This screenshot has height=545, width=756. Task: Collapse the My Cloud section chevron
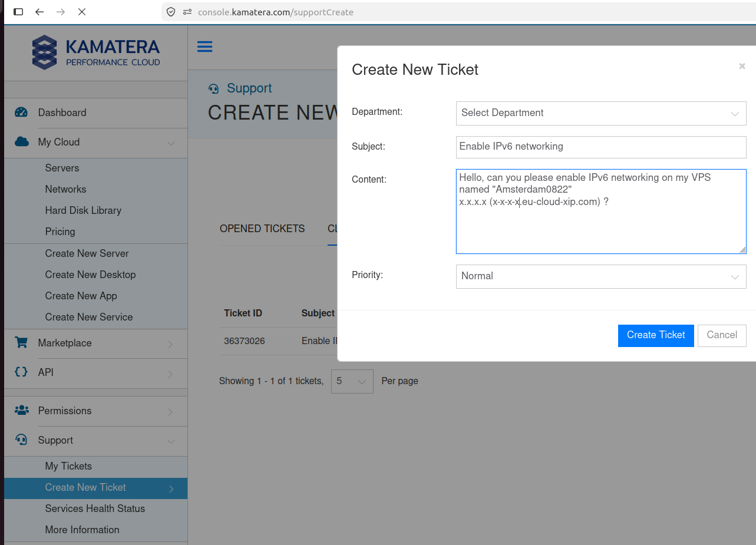171,143
